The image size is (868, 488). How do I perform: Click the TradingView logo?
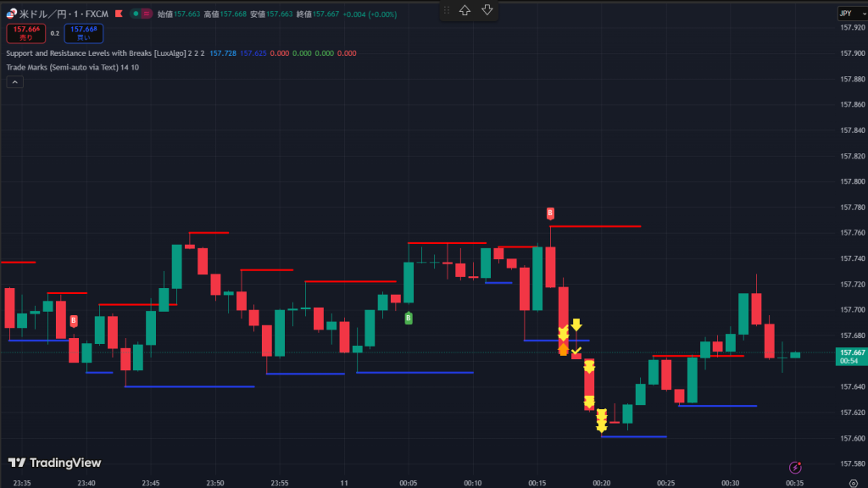tap(54, 463)
